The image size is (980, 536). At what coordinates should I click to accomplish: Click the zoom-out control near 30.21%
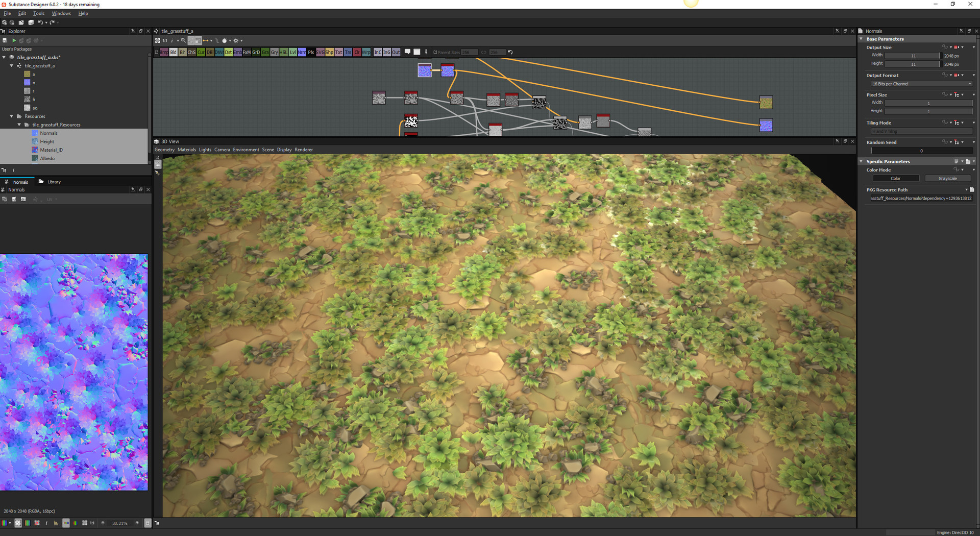103,523
